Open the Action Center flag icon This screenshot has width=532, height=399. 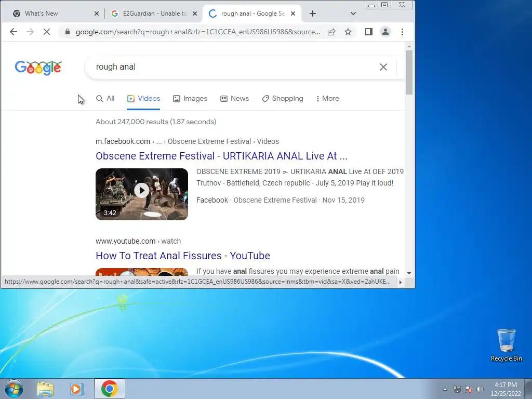pyautogui.click(x=469, y=389)
